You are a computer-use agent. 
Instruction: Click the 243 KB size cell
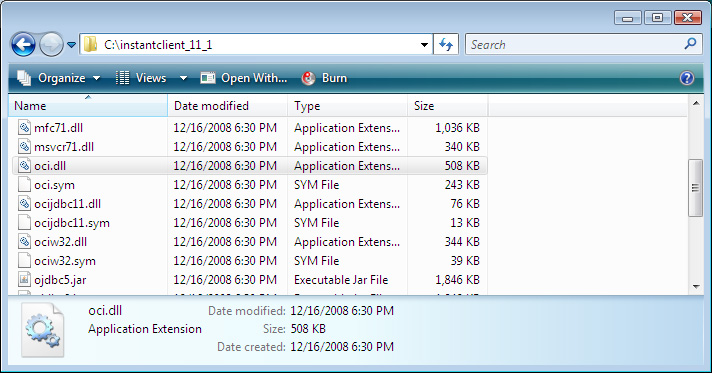pyautogui.click(x=462, y=185)
